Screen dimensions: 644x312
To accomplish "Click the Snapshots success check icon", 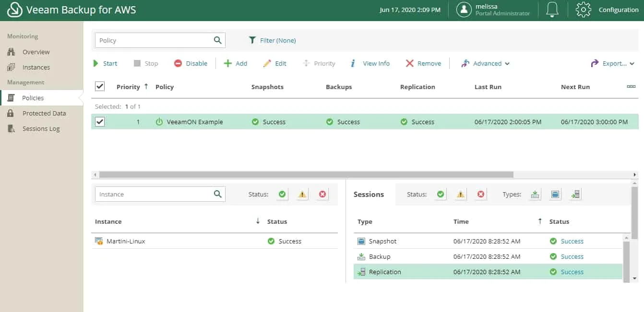I will pos(255,122).
